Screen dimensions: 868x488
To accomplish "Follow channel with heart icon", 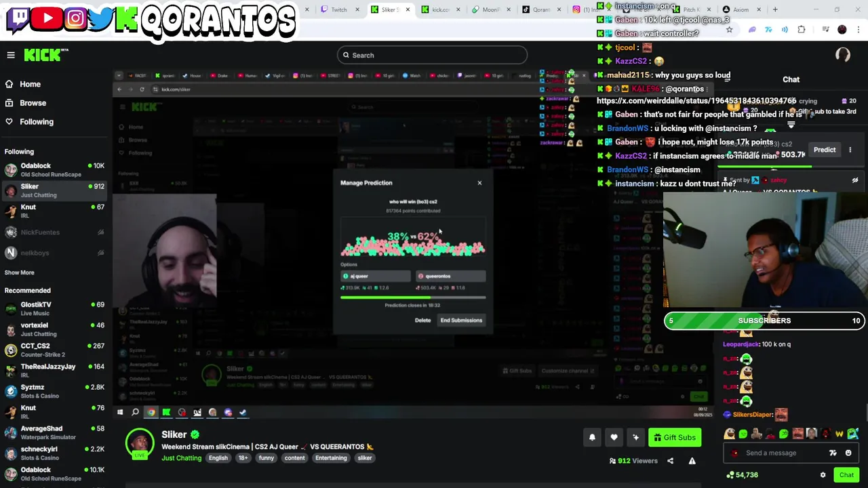I will 614,438.
